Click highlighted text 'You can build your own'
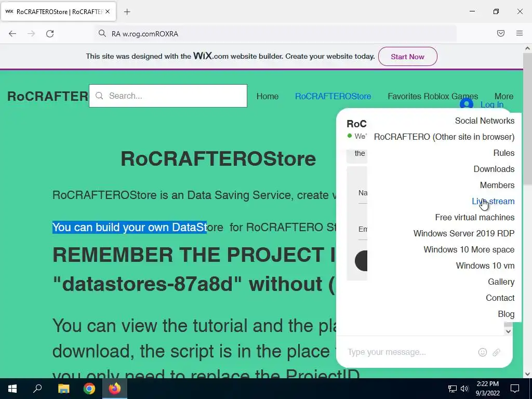The width and height of the screenshot is (532, 399). (110, 228)
